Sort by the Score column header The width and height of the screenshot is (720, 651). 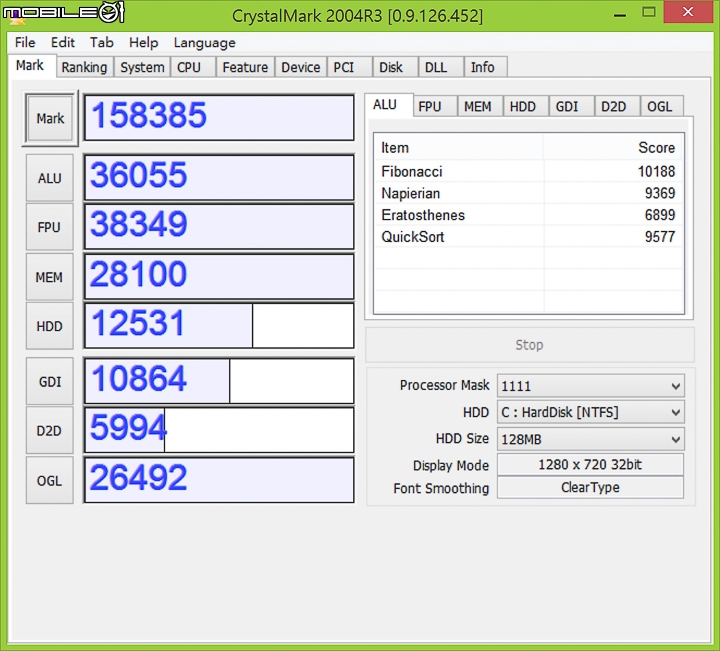[614, 148]
